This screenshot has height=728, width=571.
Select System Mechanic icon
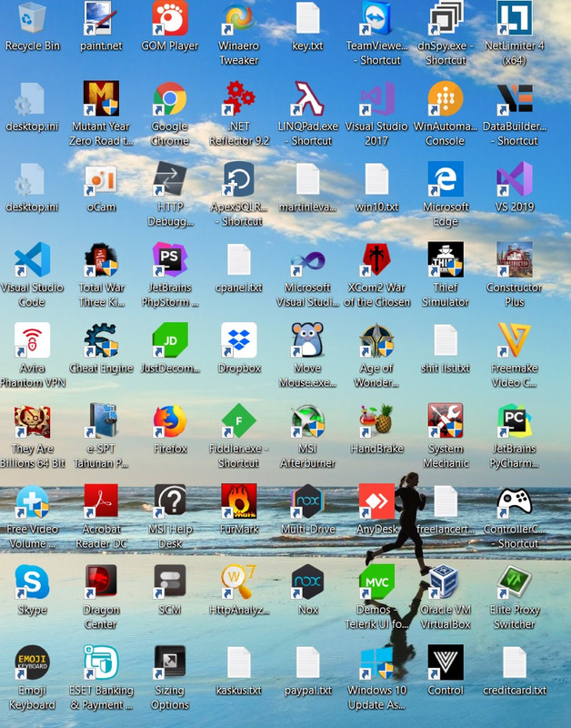(446, 420)
